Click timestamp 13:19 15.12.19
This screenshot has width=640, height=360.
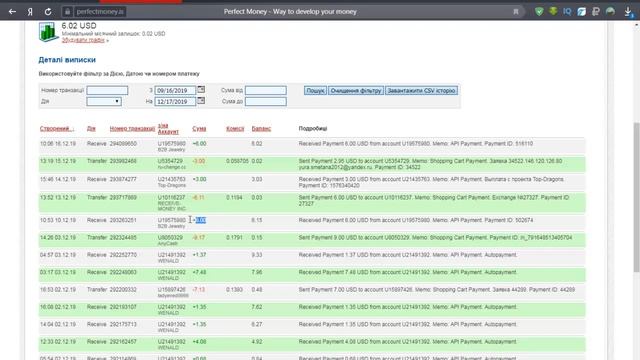pos(58,161)
